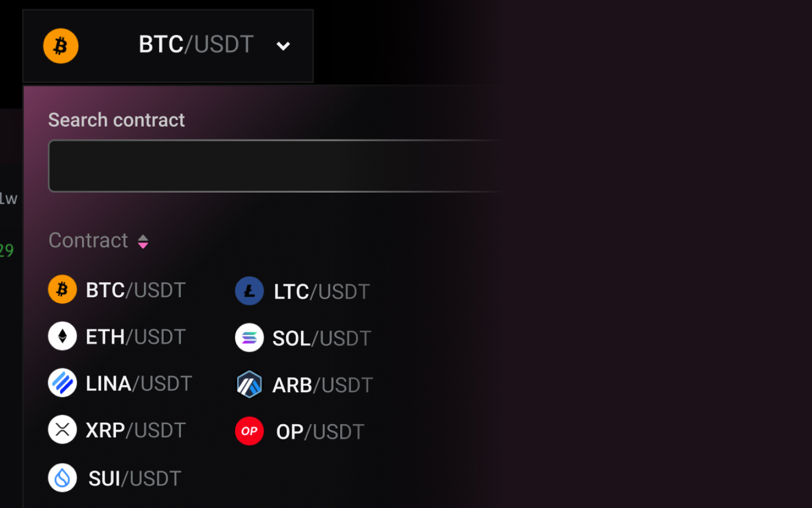Collapse the BTC/USDT selector chevron
The width and height of the screenshot is (812, 508).
click(x=283, y=46)
